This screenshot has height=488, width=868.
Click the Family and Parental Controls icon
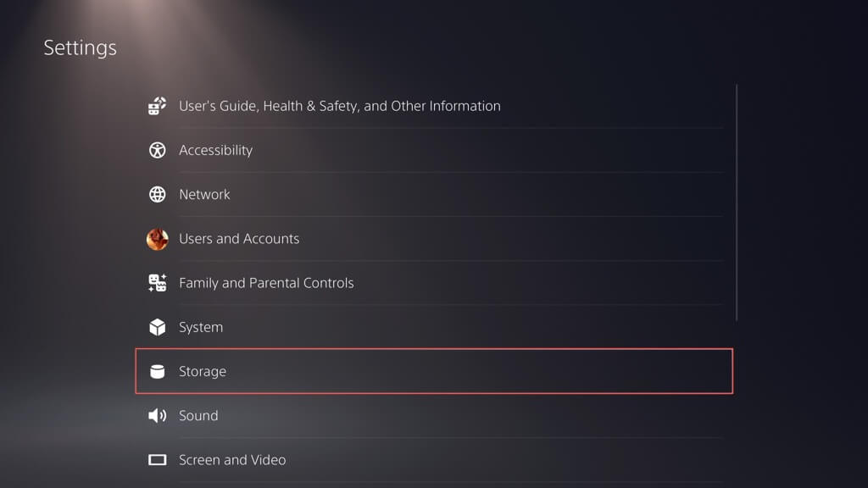click(157, 283)
